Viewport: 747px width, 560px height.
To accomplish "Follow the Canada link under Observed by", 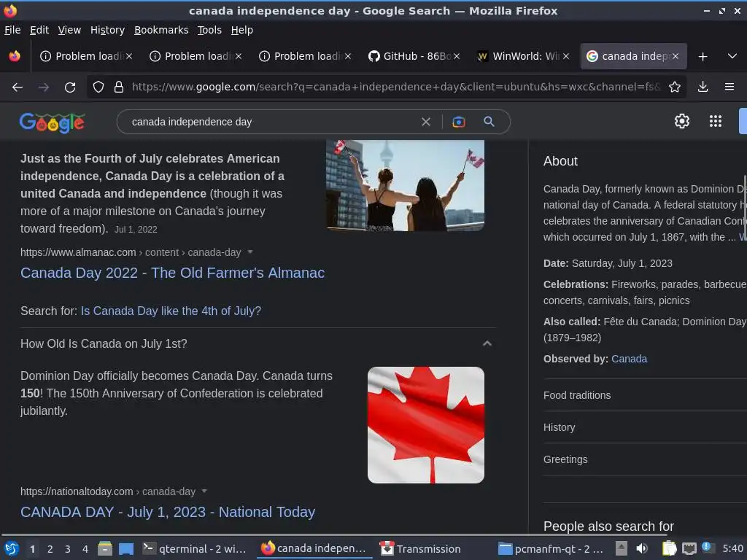I will tap(629, 359).
